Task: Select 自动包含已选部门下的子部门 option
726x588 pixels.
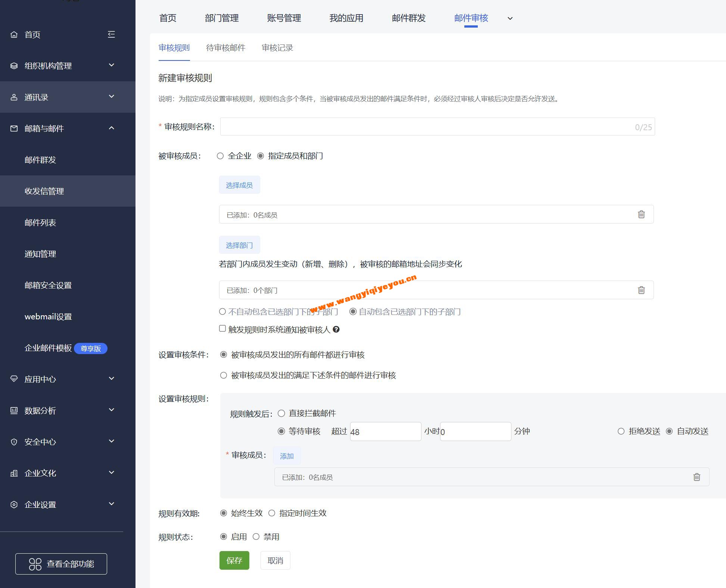Action: 353,311
